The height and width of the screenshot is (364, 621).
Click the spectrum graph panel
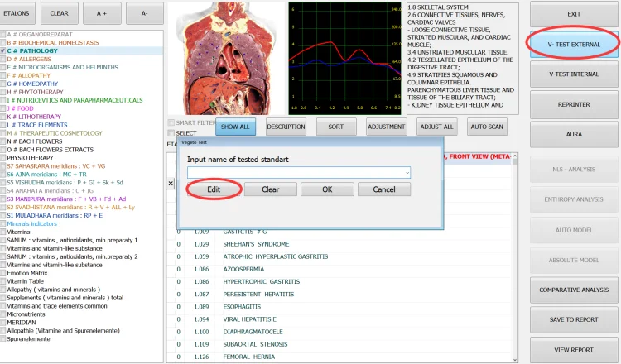pyautogui.click(x=343, y=56)
